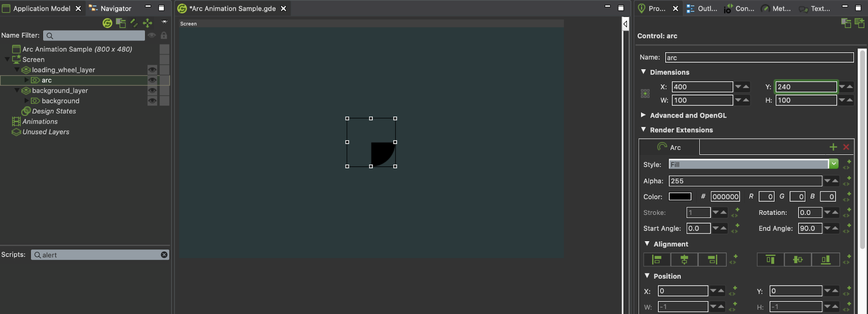The image size is (868, 314).
Task: Toggle visibility of the arc control
Action: (152, 80)
